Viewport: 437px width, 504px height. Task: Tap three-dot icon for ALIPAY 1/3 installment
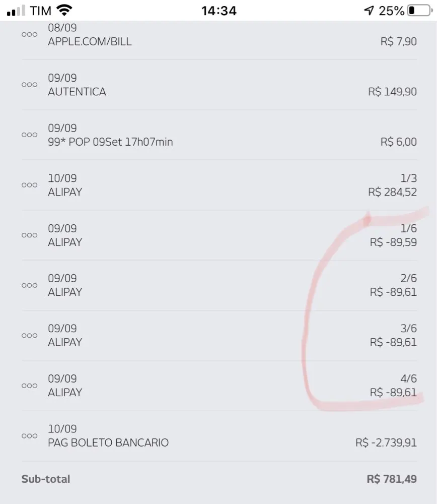point(29,185)
